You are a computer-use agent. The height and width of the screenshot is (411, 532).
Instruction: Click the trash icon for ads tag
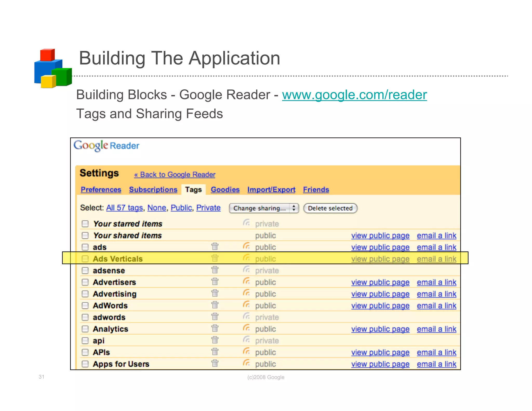[x=215, y=246]
